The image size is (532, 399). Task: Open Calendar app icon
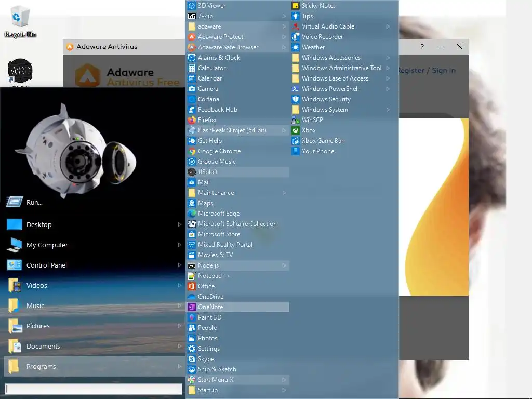[192, 78]
